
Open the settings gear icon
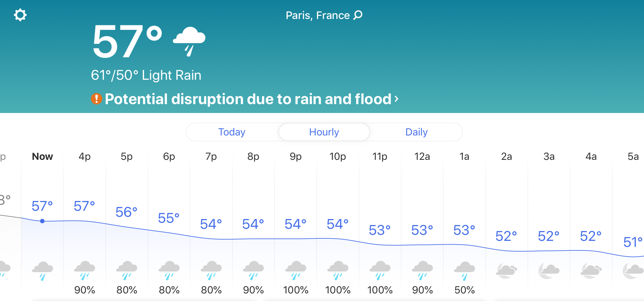pos(20,15)
